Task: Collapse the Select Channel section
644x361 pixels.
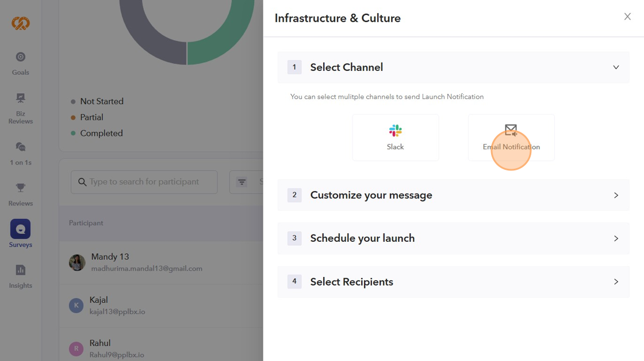Action: click(616, 67)
